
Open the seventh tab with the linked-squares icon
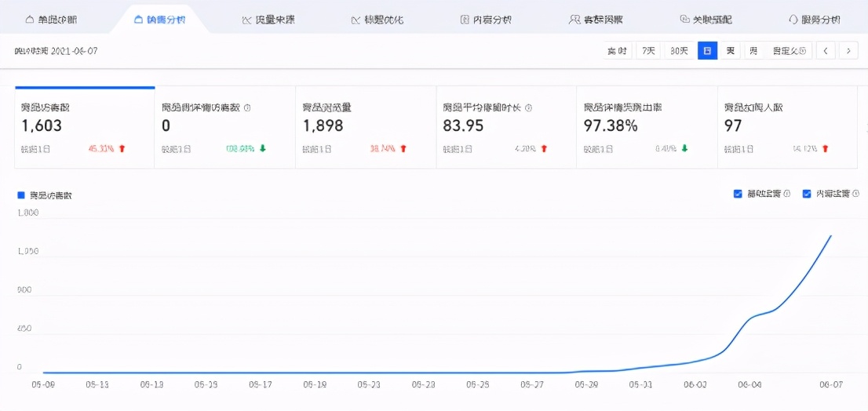[706, 20]
